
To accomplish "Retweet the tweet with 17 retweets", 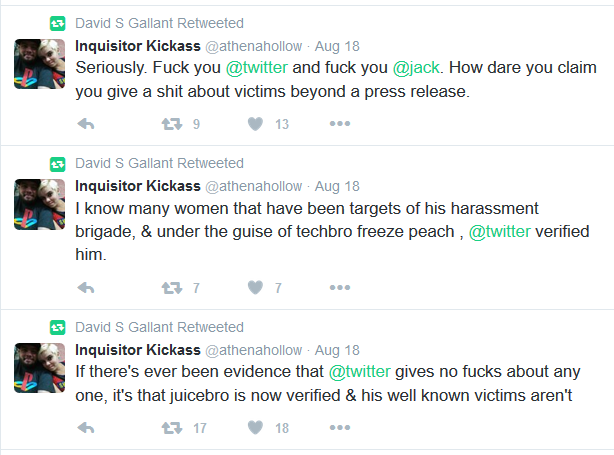I will [172, 428].
